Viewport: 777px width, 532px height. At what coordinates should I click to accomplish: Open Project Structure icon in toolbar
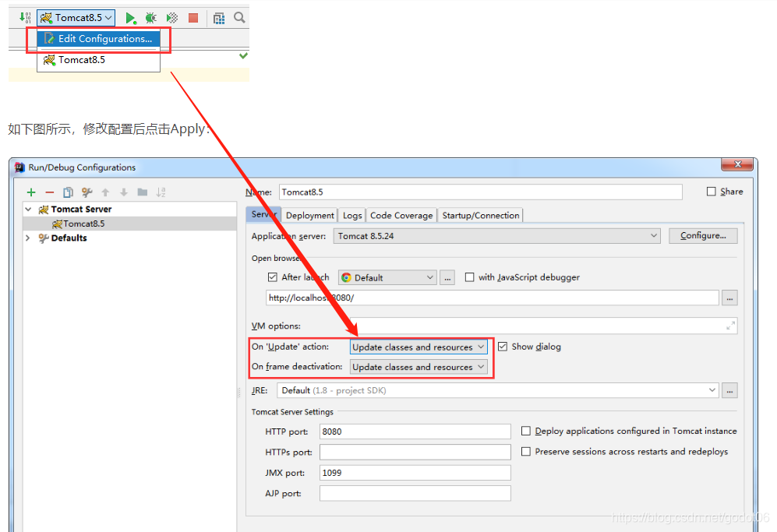(218, 19)
